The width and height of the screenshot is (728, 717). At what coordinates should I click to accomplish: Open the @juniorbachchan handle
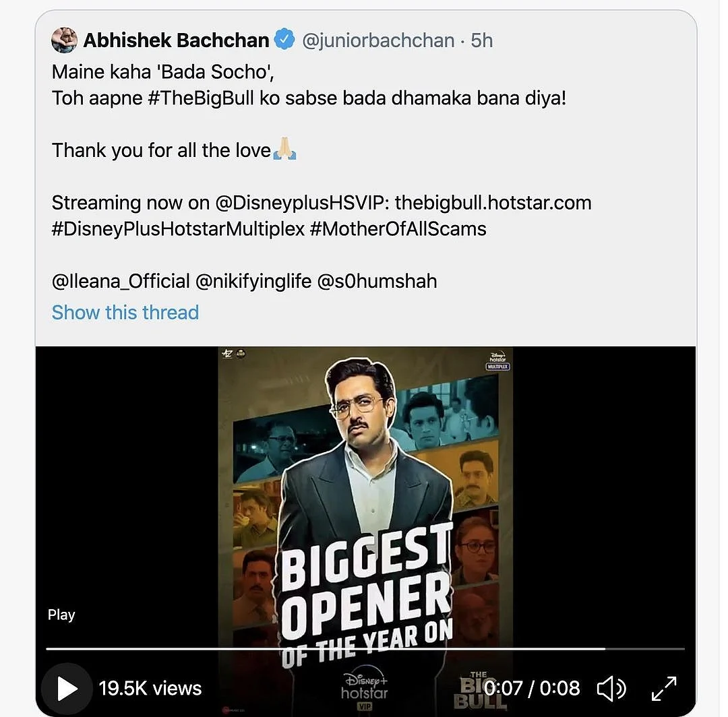378,41
